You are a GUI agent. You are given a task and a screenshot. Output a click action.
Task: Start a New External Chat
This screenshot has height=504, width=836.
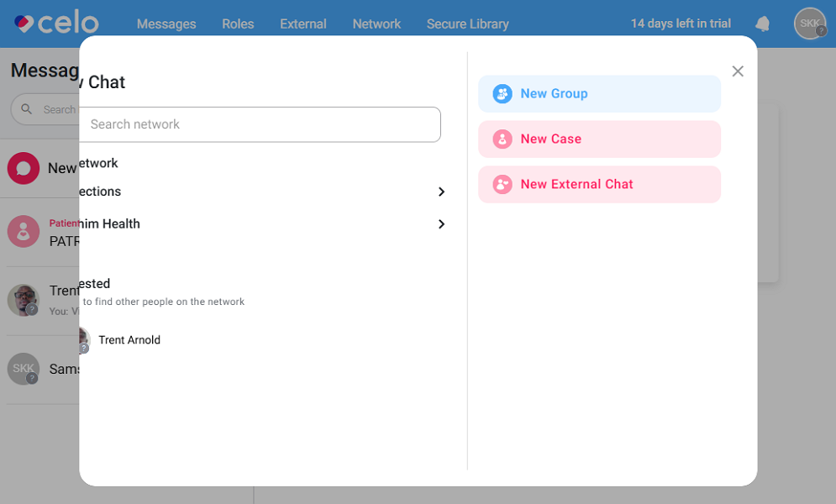pos(599,185)
